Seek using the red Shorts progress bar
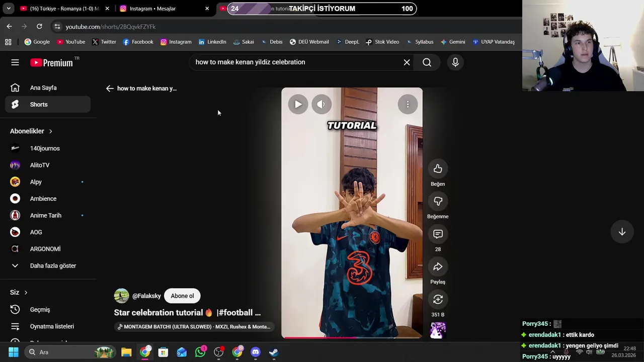Viewport: 644px width, 362px height. 352,337
